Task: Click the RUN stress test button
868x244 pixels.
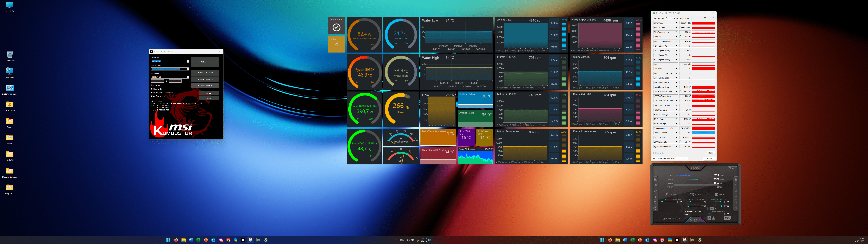Action: click(205, 62)
